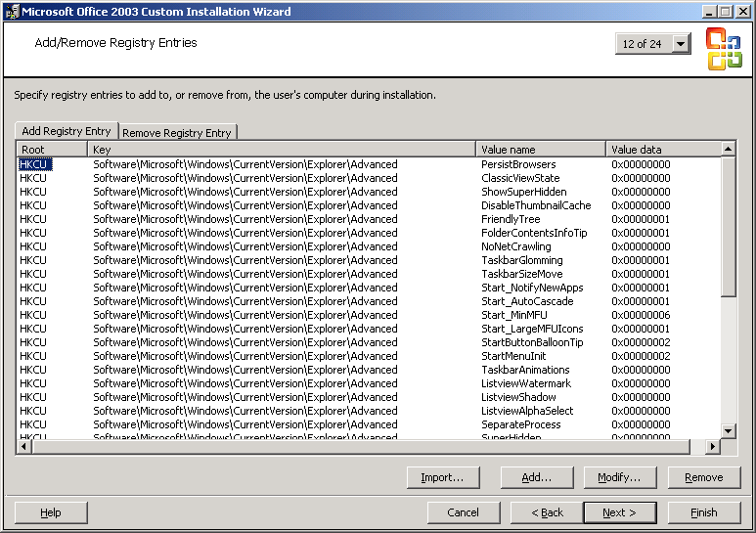The image size is (756, 533).
Task: Sort list by Value name column header
Action: pos(540,150)
